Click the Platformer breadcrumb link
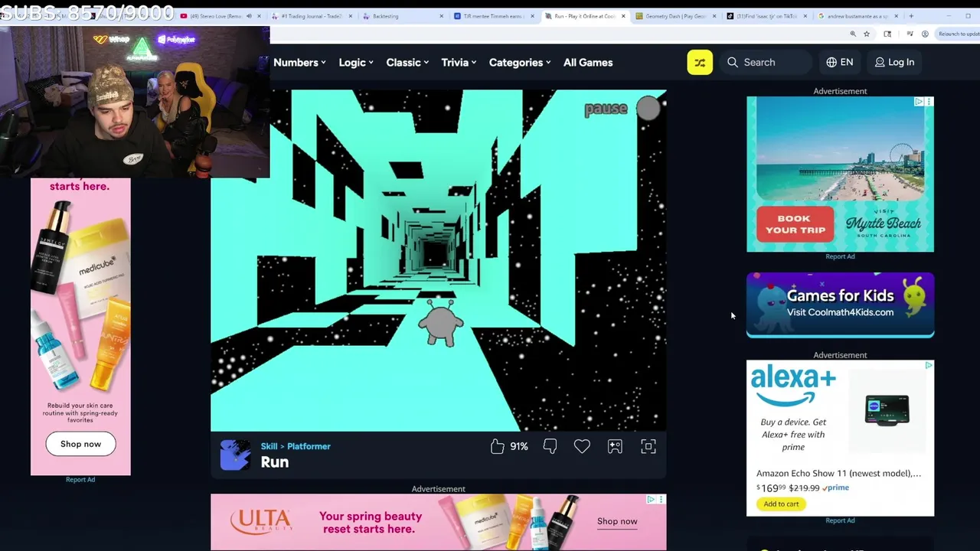Screen dimensions: 980x551 (309, 446)
